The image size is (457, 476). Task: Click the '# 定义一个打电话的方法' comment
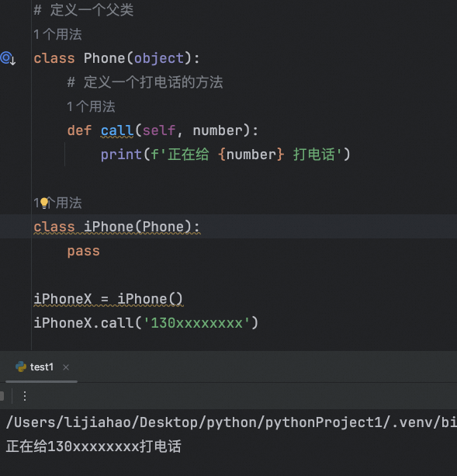point(145,82)
